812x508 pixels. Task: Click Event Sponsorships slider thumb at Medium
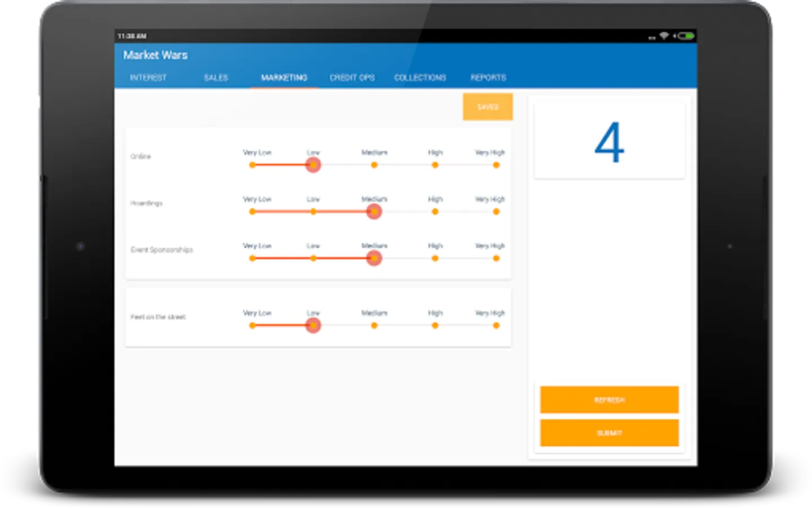pos(374,258)
